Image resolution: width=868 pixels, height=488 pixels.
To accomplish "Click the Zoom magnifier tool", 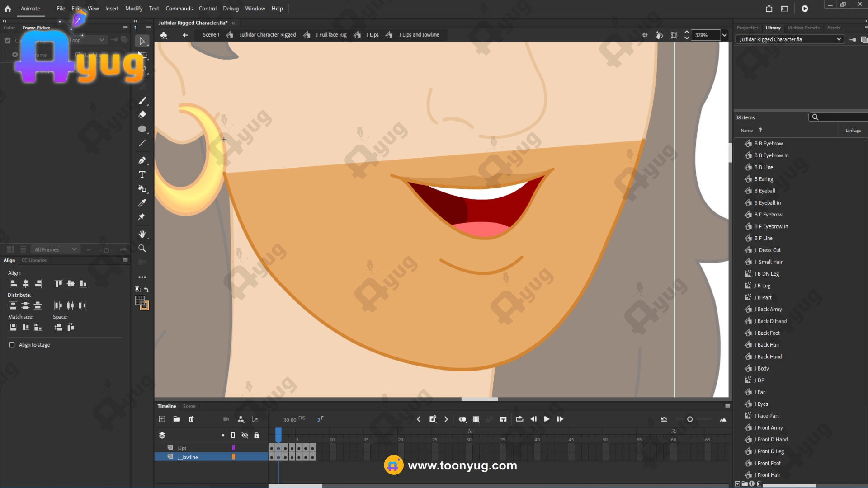I will click(x=142, y=249).
